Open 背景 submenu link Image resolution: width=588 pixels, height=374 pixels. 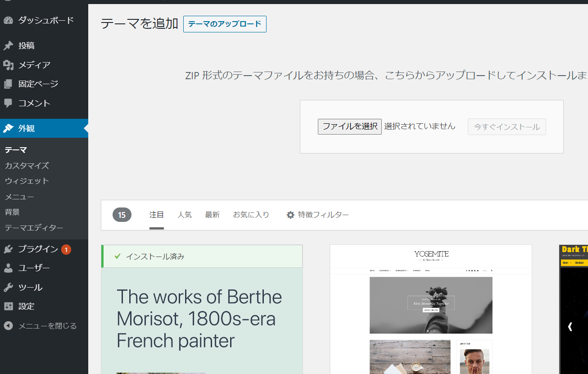point(12,212)
